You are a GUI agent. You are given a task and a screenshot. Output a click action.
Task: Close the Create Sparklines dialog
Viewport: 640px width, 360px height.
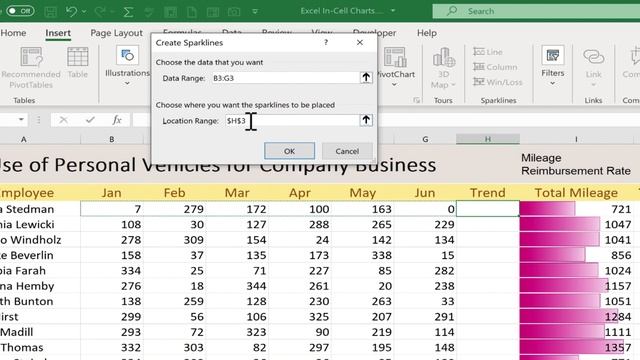pyautogui.click(x=360, y=42)
